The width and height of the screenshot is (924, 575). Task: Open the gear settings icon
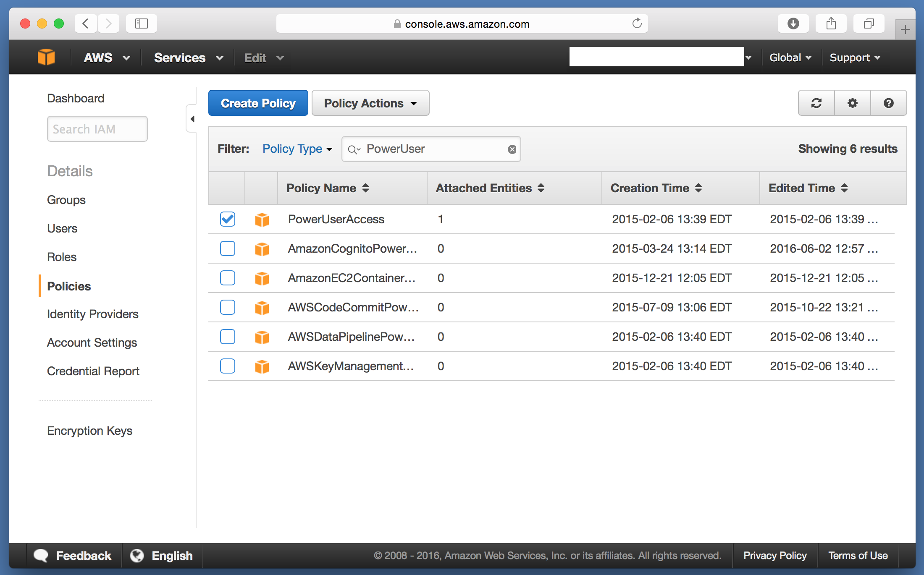852,103
